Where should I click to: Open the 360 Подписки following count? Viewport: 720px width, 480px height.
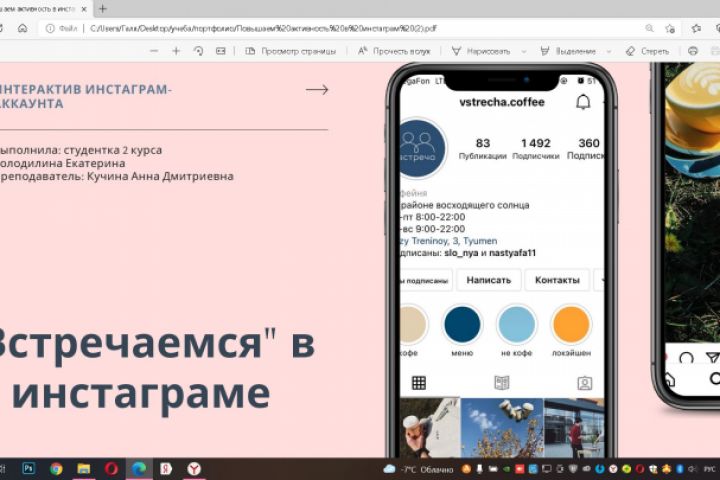(x=586, y=149)
